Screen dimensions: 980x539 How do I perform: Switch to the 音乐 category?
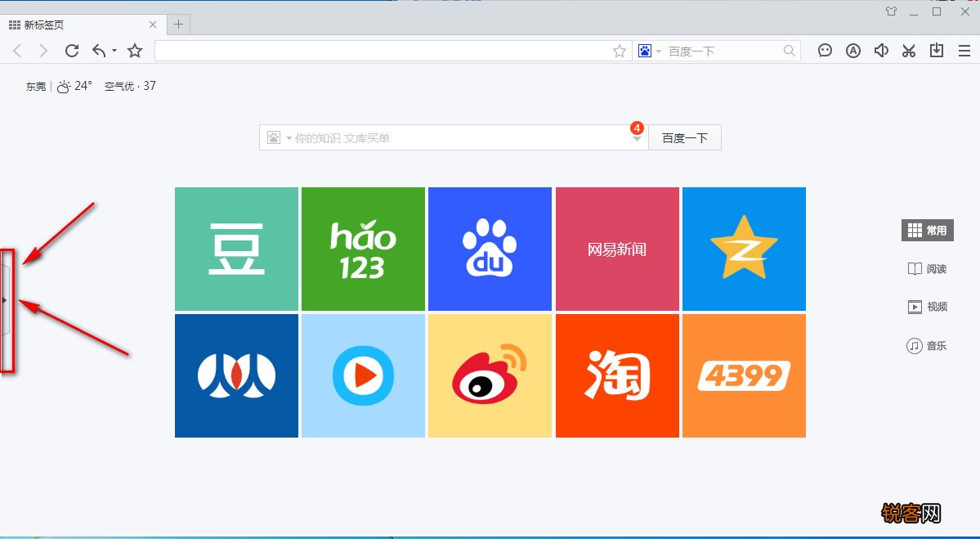tap(928, 346)
